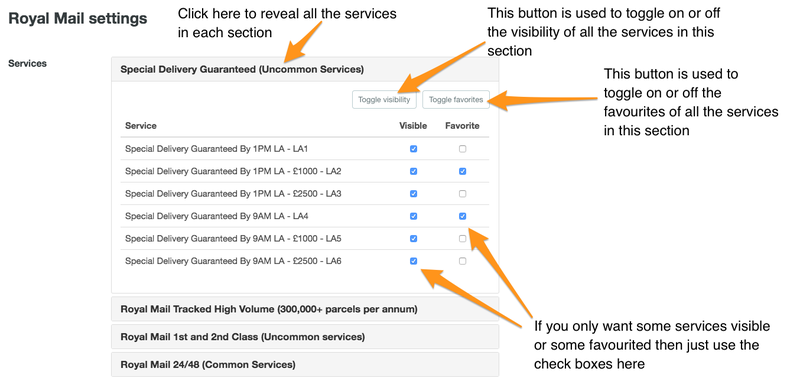The image size is (800, 378).
Task: Uncheck Visible for 9AM LA £2500 LA6
Action: (x=413, y=261)
